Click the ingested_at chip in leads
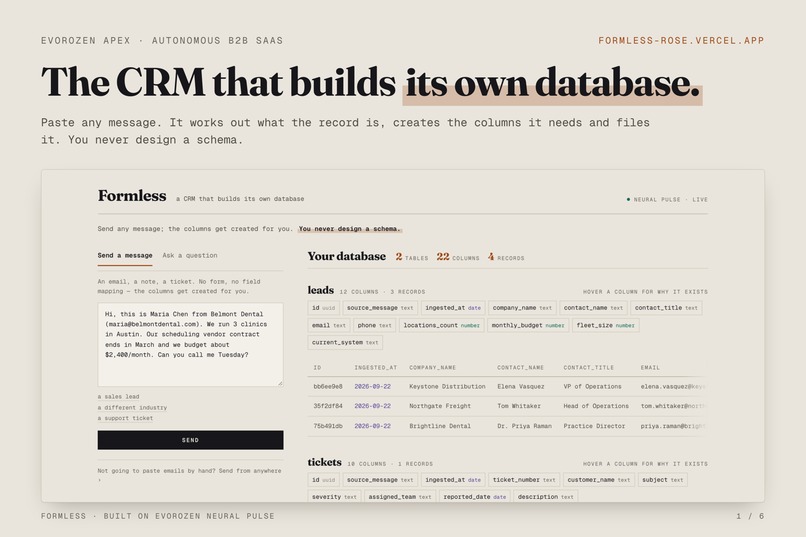 tap(453, 308)
